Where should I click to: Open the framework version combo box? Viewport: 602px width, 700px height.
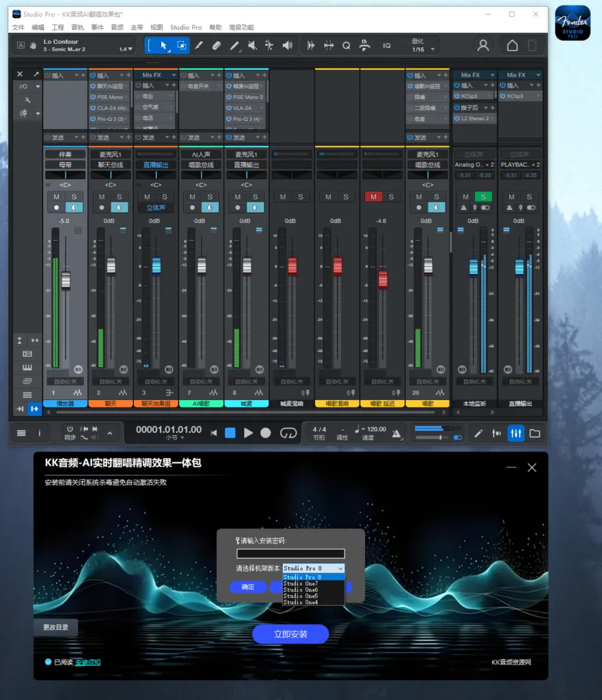point(313,568)
